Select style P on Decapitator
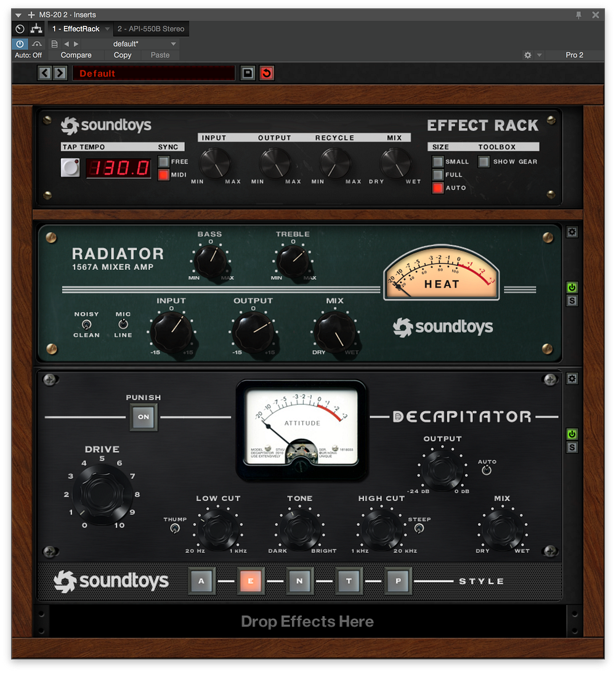Image resolution: width=616 pixels, height=673 pixels. 398,581
